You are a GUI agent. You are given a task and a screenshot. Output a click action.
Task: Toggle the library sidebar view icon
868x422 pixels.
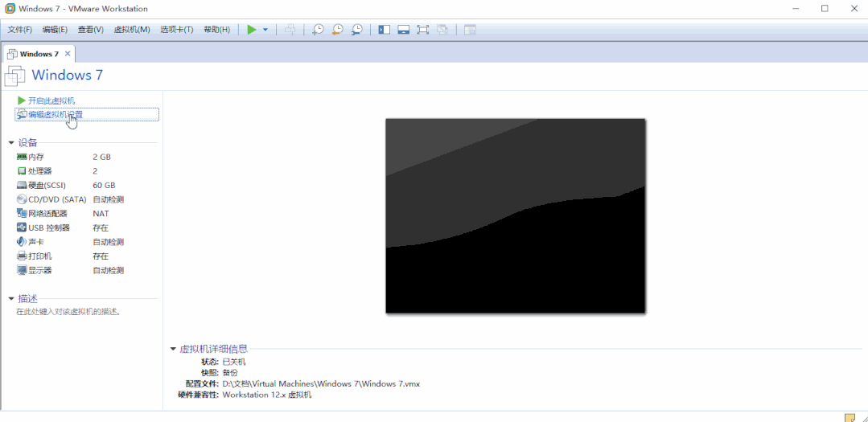pos(385,30)
